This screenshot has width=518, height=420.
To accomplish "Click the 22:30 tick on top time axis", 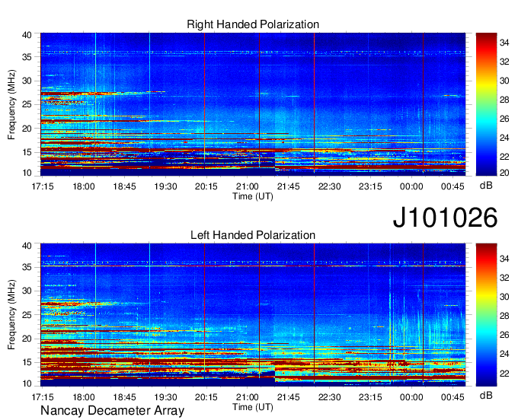I will click(x=329, y=186).
